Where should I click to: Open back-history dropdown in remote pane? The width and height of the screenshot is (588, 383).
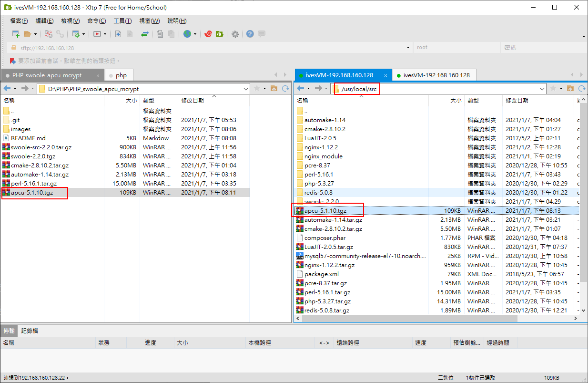tap(309, 89)
